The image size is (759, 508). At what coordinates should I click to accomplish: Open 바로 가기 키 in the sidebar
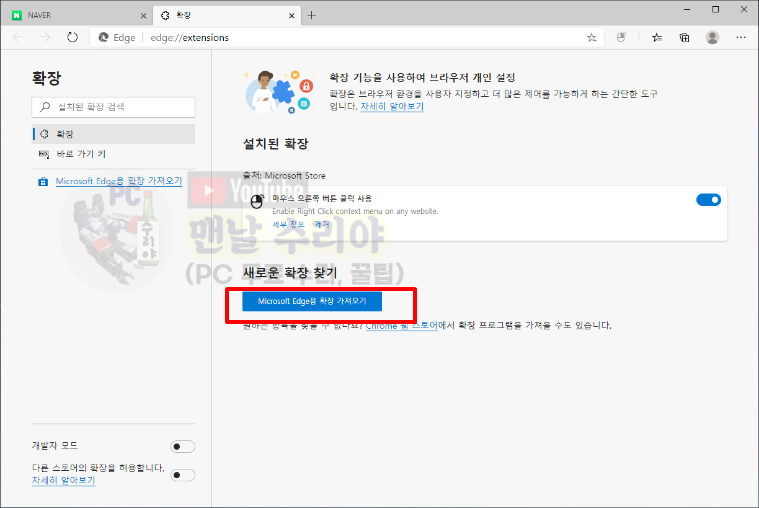point(114,154)
